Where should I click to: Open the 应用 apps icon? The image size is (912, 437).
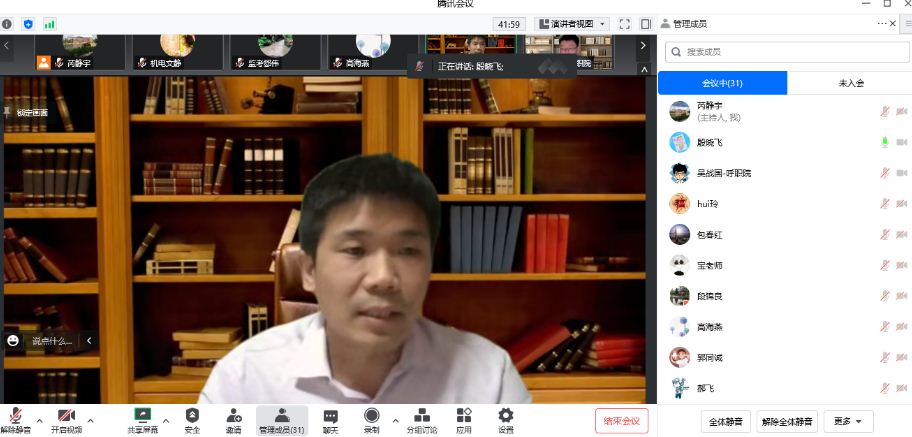tap(464, 416)
